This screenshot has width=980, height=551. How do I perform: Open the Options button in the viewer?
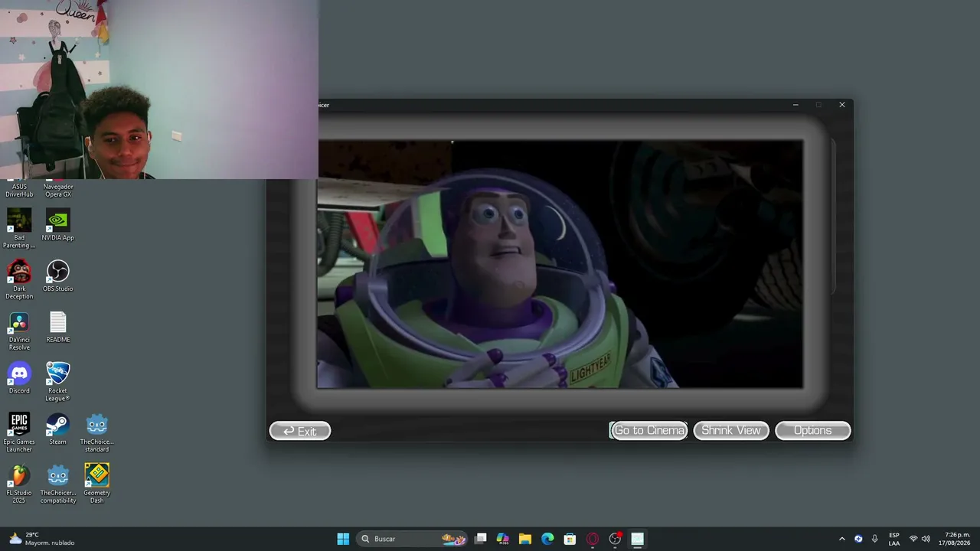(812, 430)
